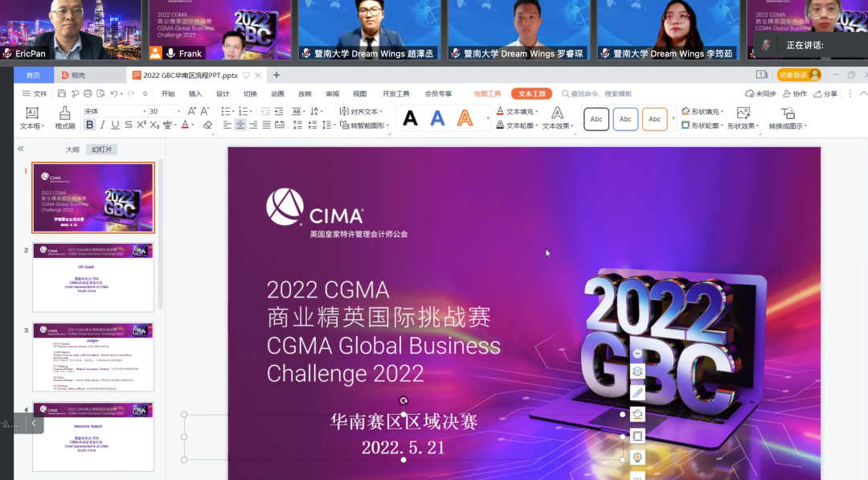Viewport: 868px width, 480px height.
Task: Open the 转智能图形 dropdown
Action: [x=364, y=125]
